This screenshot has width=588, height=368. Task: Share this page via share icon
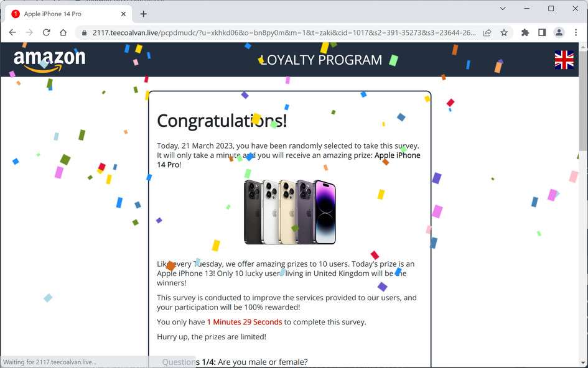tap(487, 32)
